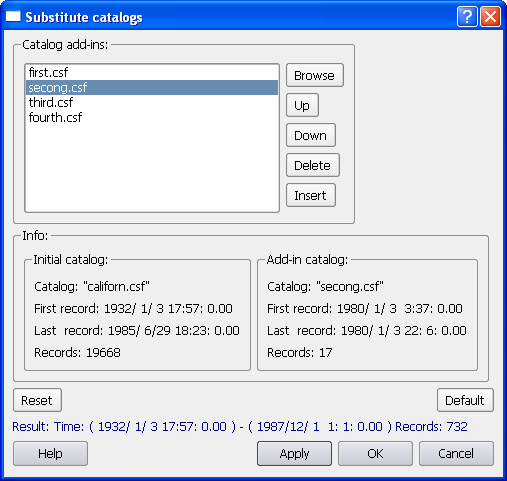Click the question mark help icon in title bar

click(467, 16)
